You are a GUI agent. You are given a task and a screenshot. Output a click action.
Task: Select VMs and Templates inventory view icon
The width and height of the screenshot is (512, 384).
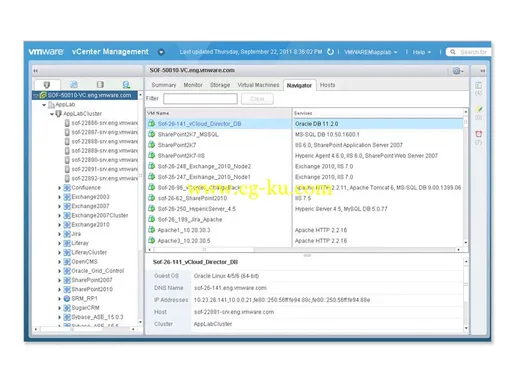pos(74,85)
